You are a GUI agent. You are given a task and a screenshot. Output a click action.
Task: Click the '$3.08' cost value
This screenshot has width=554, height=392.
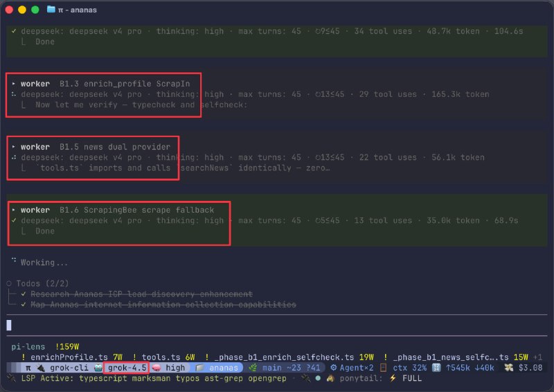pyautogui.click(x=530, y=368)
